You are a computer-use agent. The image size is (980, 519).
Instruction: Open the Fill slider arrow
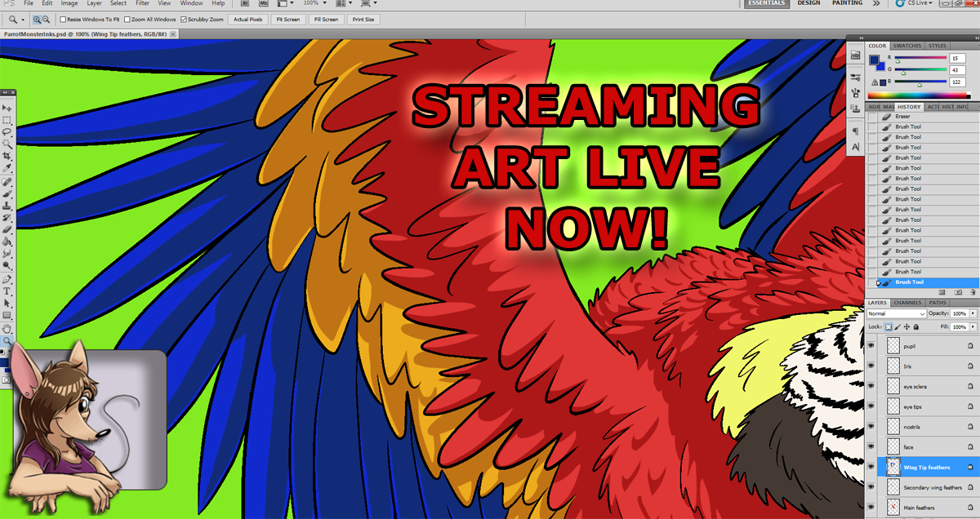point(973,326)
